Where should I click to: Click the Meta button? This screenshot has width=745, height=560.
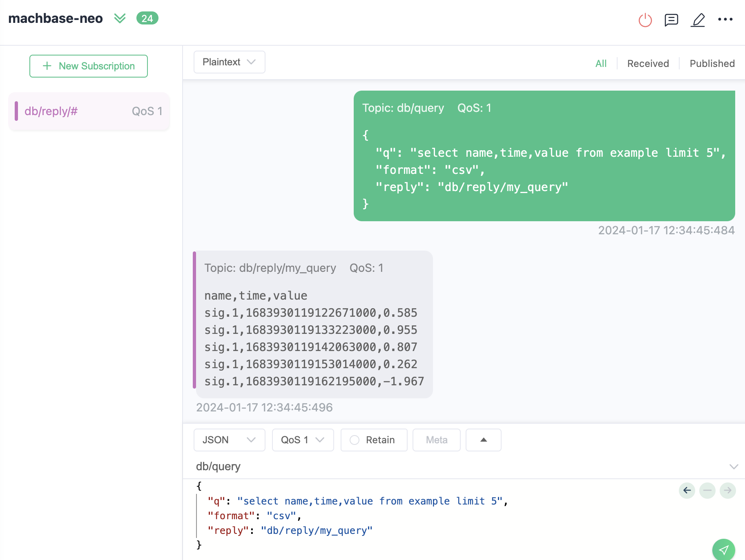click(436, 440)
